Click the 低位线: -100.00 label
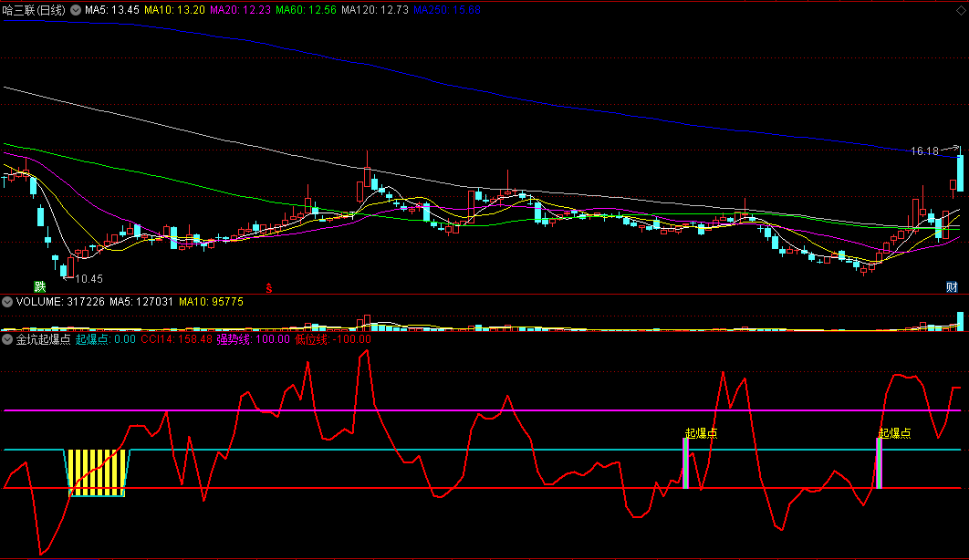The image size is (969, 560). pos(333,339)
